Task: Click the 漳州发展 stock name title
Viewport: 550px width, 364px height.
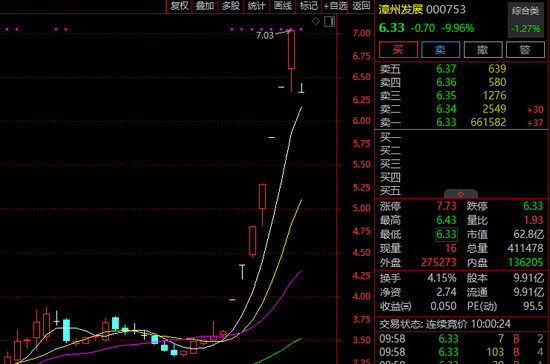Action: 401,9
